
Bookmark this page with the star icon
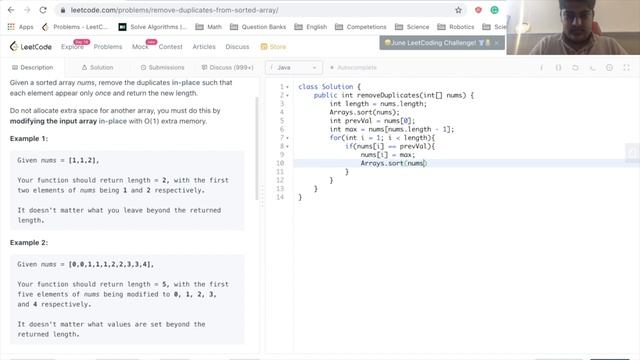pyautogui.click(x=458, y=10)
